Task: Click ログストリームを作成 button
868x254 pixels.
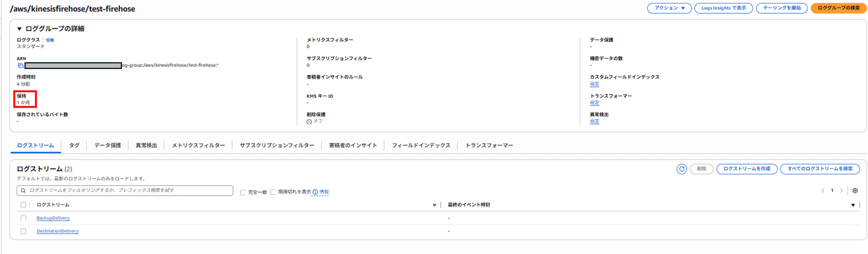Action: pyautogui.click(x=747, y=169)
